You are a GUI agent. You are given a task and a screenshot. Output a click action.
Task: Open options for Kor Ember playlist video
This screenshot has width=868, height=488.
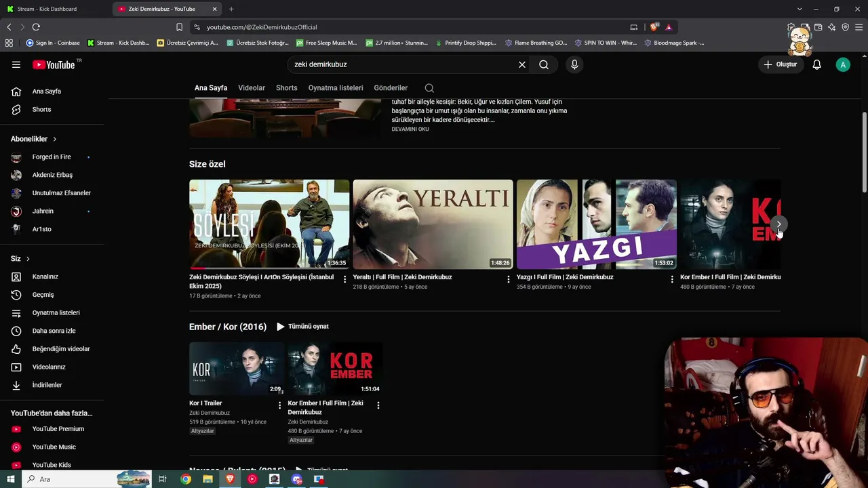[x=378, y=405]
